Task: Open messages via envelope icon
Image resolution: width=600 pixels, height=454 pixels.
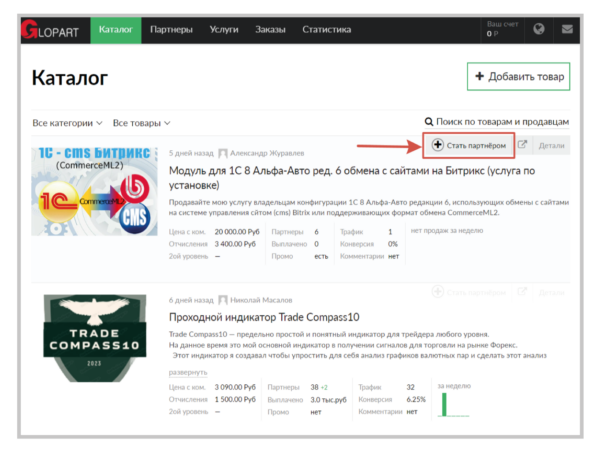Action: pyautogui.click(x=567, y=29)
